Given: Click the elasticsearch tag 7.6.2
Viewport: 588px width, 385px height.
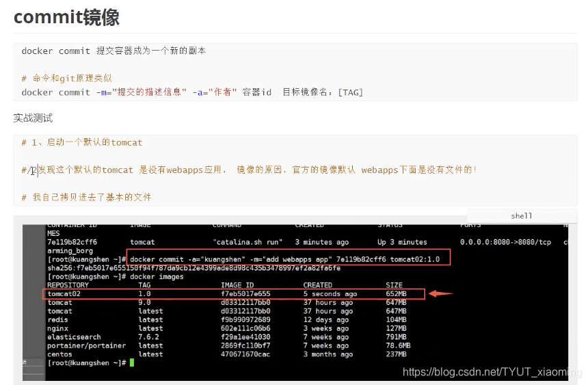Looking at the screenshot, I should 148,337.
